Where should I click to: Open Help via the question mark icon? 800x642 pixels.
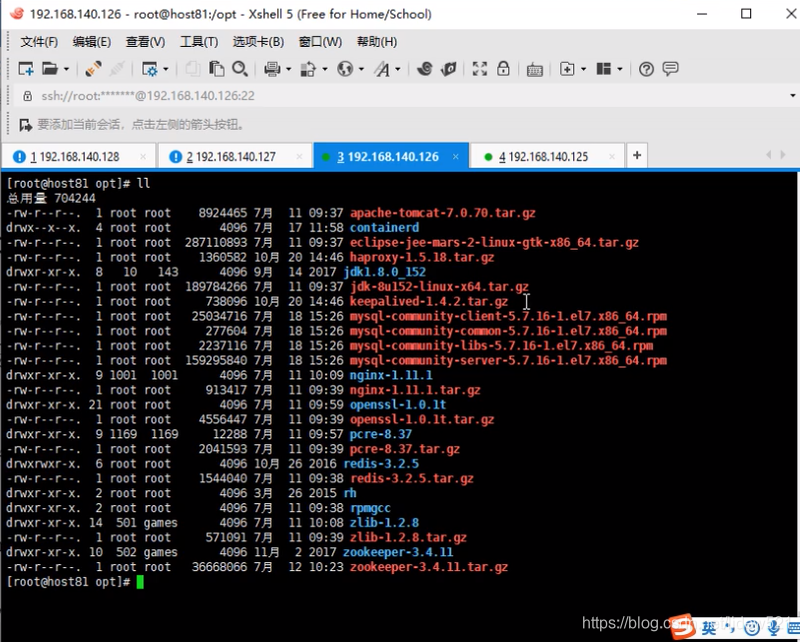(x=646, y=69)
